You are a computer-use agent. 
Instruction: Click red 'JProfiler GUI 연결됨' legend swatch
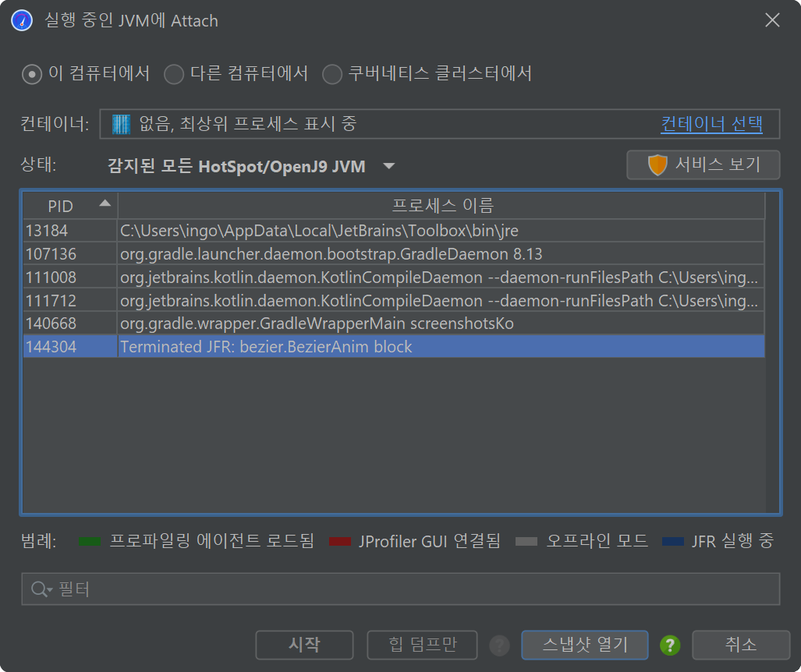click(x=340, y=541)
